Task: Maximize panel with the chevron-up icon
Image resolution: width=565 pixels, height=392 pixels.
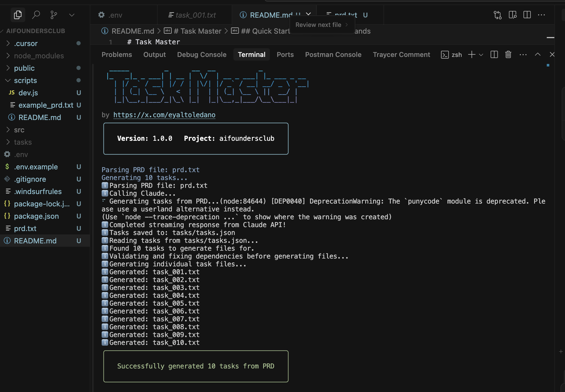Action: (538, 54)
